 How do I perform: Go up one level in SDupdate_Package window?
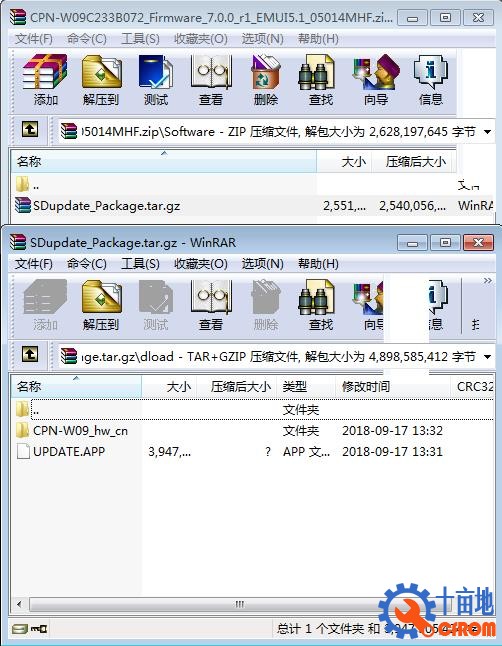(30, 354)
